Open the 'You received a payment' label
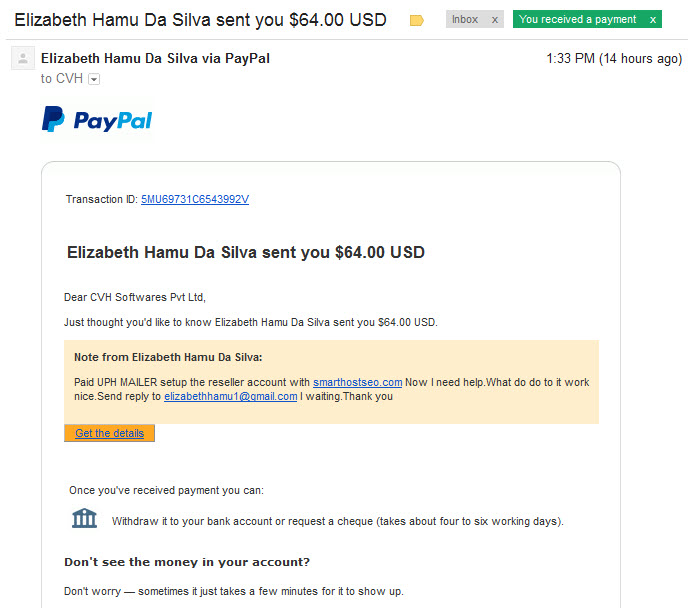Screen dimensions: 688x608 tap(577, 19)
